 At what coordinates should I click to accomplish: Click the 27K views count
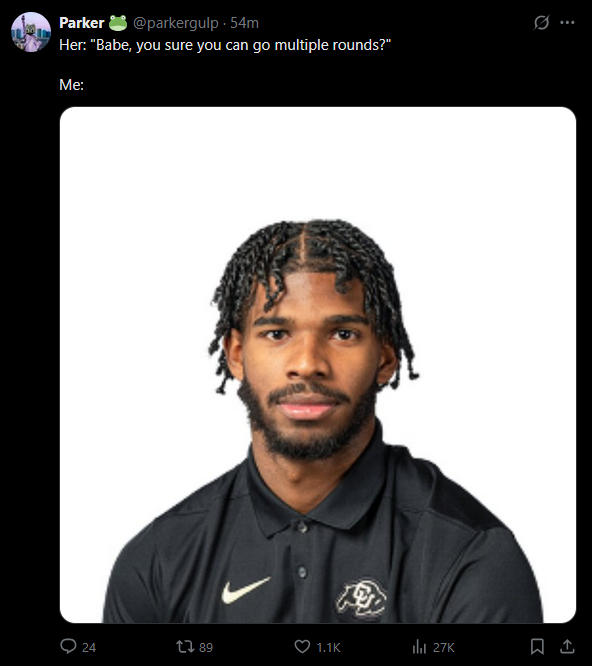[444, 647]
